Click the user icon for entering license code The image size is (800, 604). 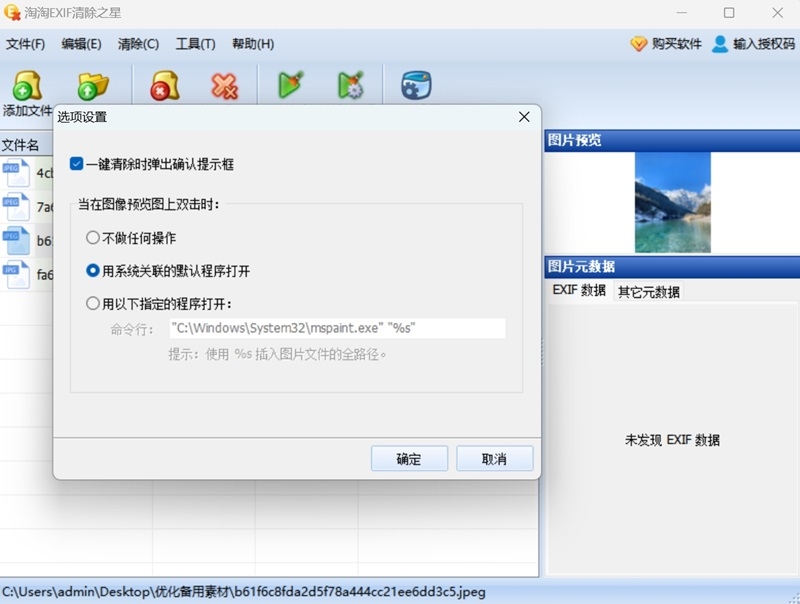(720, 44)
